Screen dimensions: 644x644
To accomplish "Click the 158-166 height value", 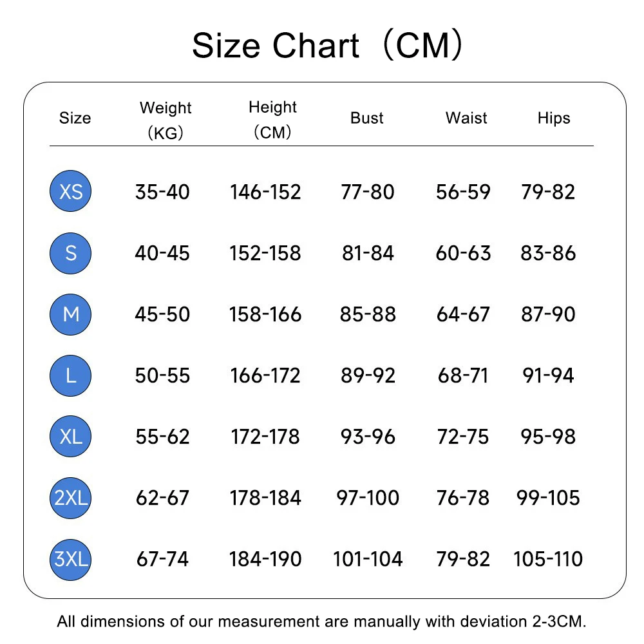I will coord(265,314).
